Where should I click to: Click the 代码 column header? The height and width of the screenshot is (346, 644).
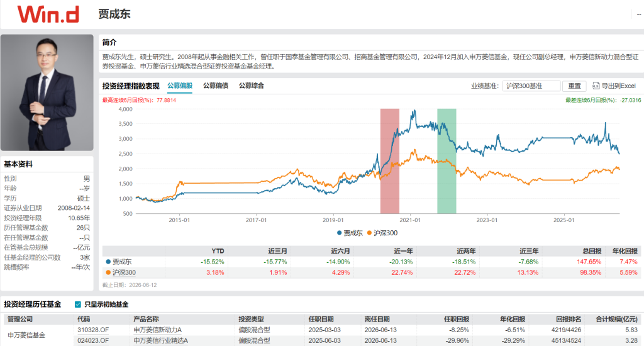(x=84, y=319)
